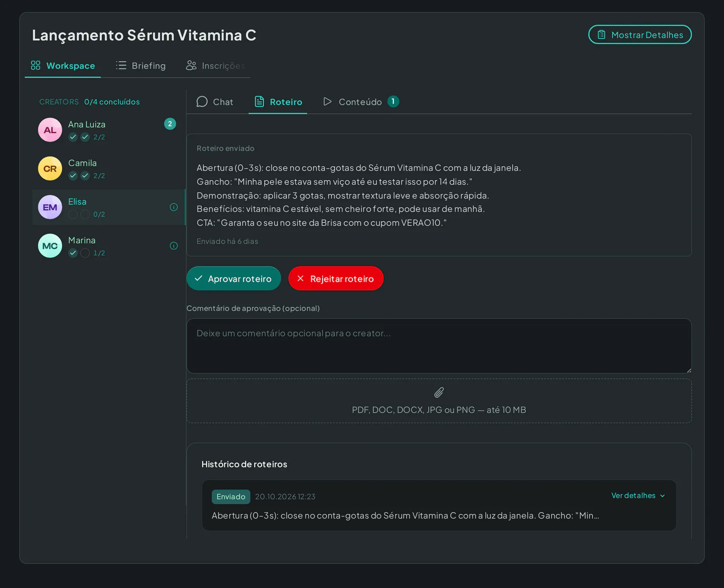Click the Histórico de roteiros heading
The image size is (724, 588).
click(x=244, y=464)
